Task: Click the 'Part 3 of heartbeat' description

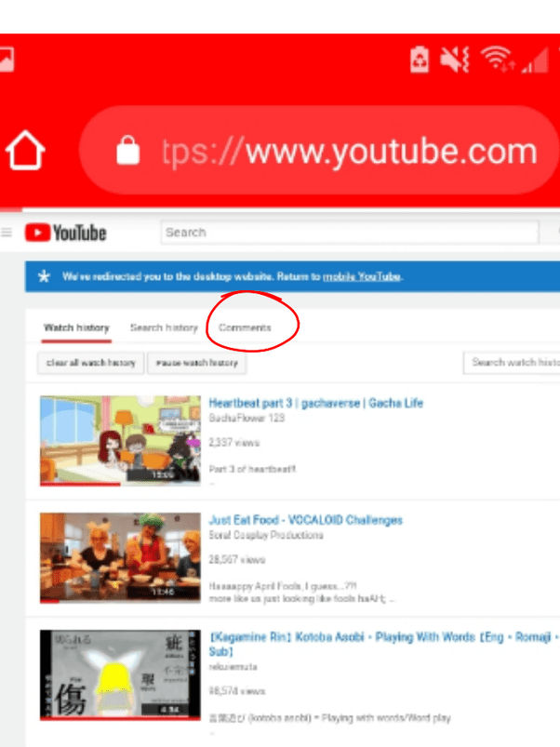Action: point(252,469)
